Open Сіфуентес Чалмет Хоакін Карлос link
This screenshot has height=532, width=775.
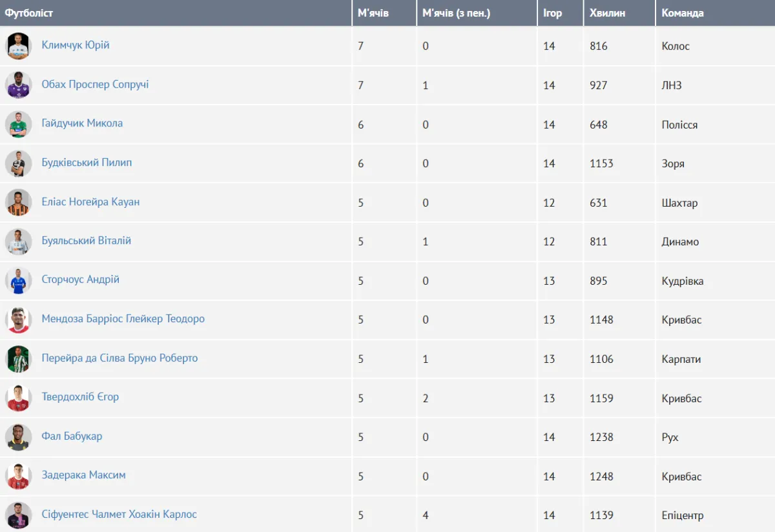click(x=119, y=515)
